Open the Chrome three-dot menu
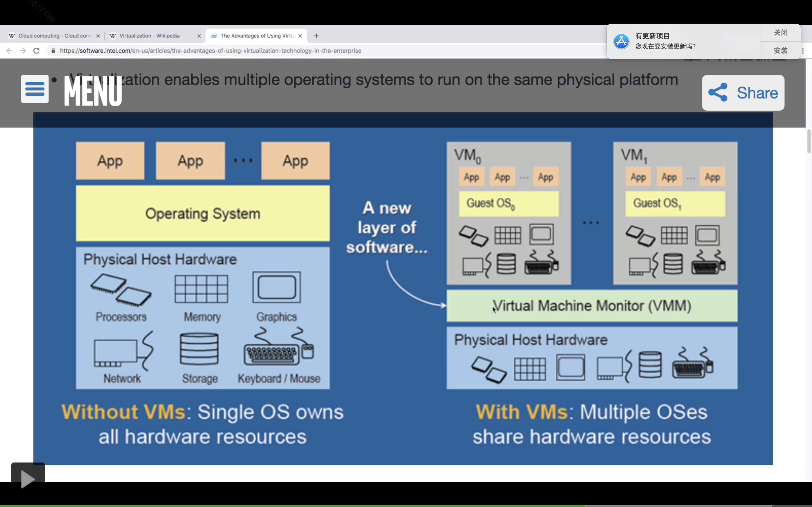812x507 pixels. [803, 51]
